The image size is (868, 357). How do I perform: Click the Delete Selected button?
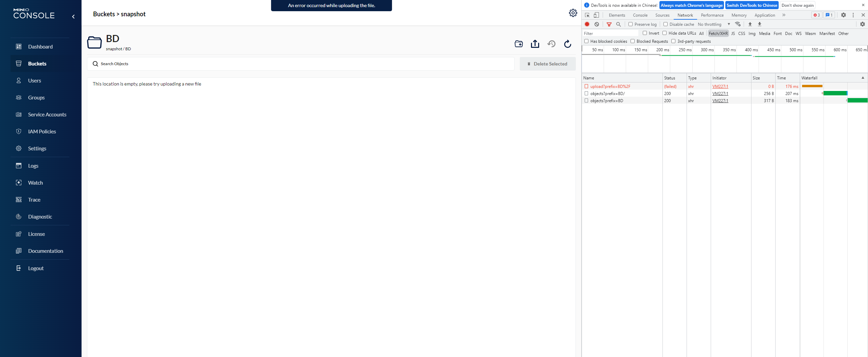click(547, 63)
